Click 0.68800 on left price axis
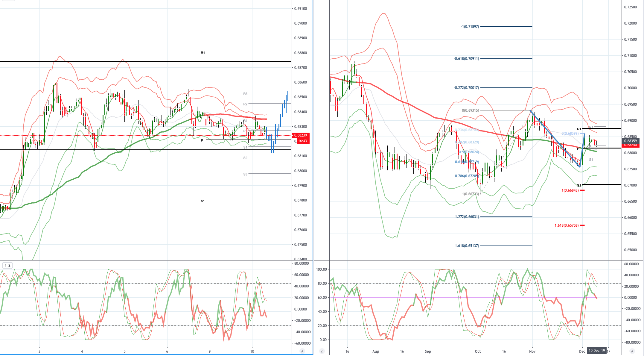 click(301, 53)
